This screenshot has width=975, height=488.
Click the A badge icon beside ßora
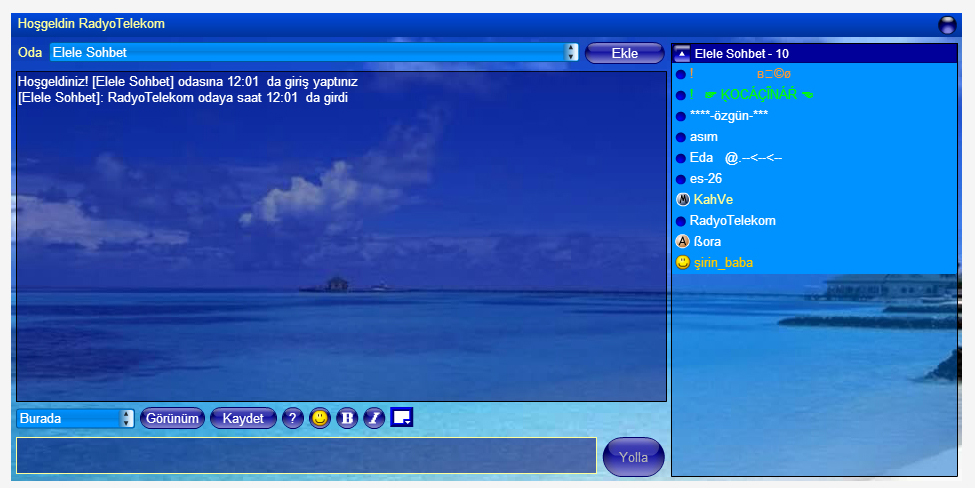pos(683,242)
